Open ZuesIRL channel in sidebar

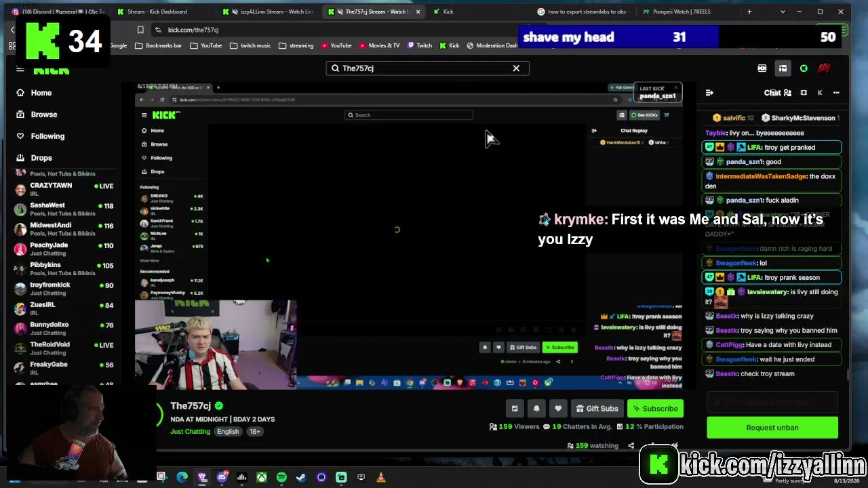(66, 308)
